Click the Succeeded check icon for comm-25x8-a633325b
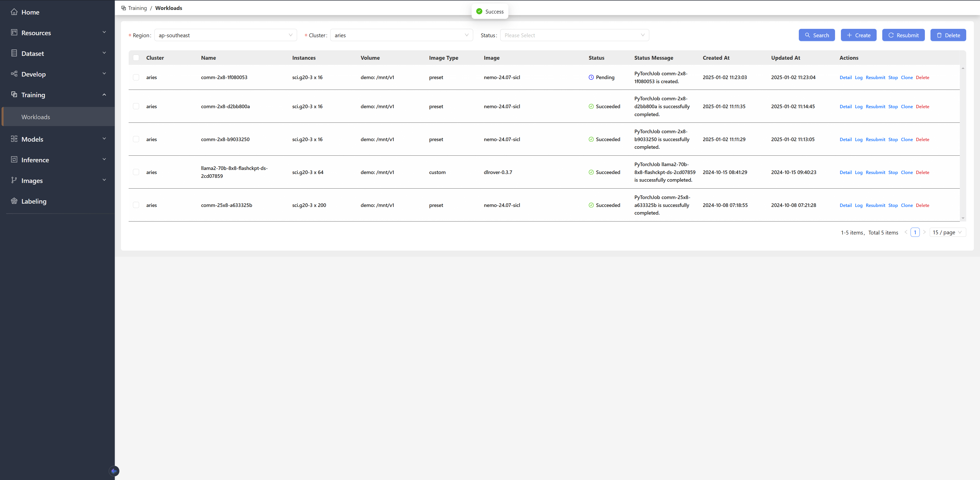Viewport: 980px width, 480px height. click(x=591, y=205)
